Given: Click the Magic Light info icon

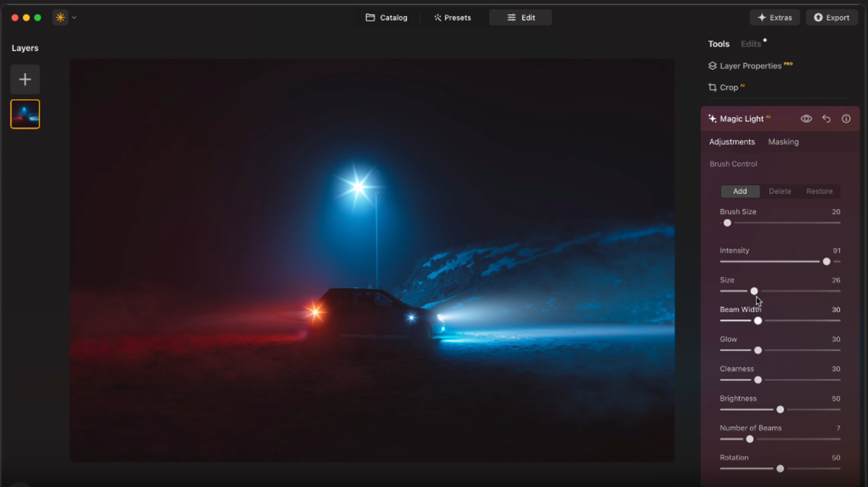Looking at the screenshot, I should (846, 118).
